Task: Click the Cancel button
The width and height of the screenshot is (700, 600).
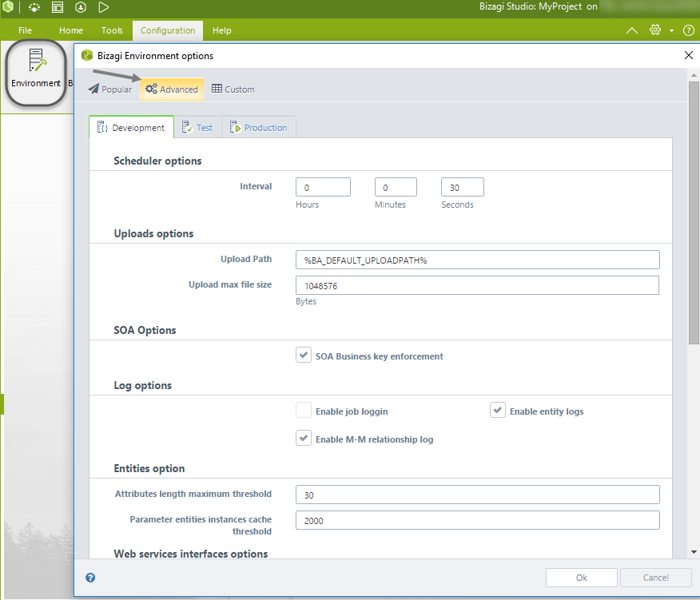Action: point(655,578)
